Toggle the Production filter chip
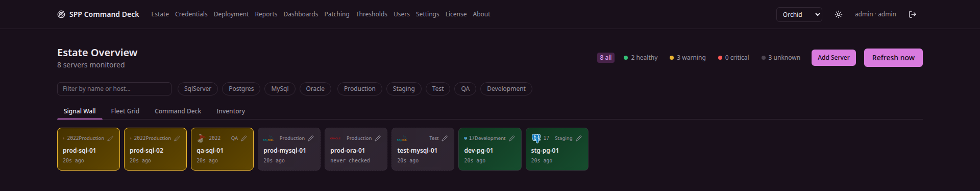Screen dimensions: 980x191 pos(360,89)
